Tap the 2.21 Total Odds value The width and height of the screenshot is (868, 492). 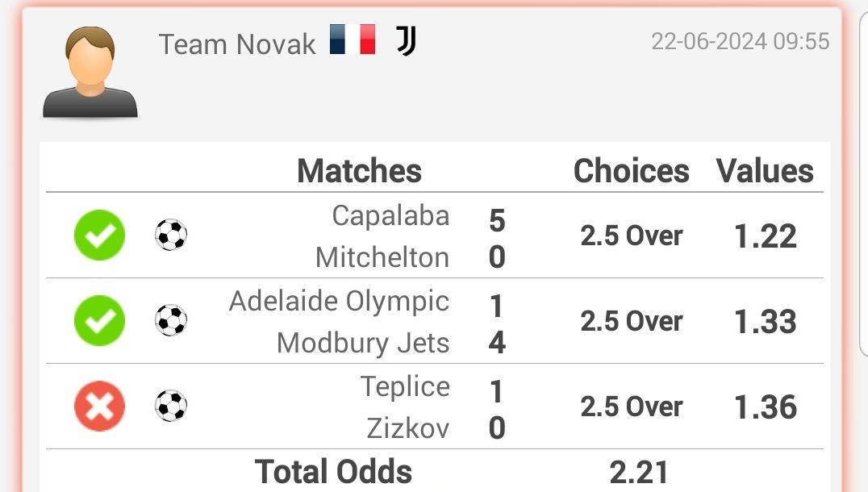(640, 472)
